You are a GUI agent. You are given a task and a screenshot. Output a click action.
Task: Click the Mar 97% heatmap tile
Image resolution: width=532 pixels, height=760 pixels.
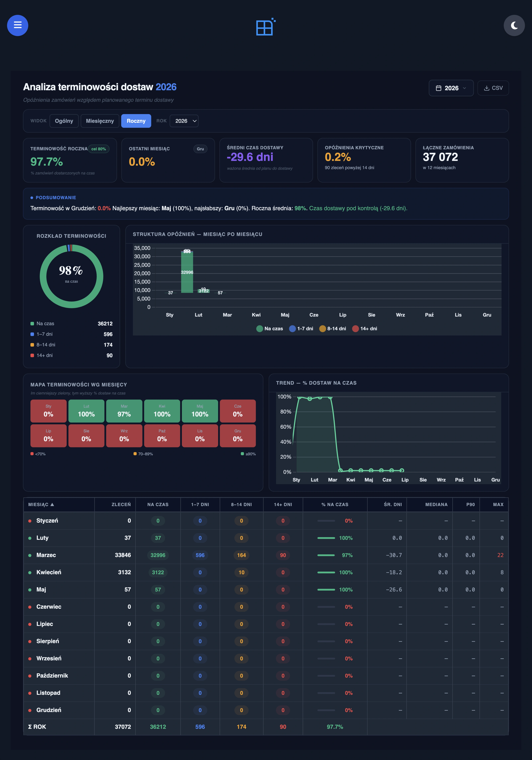point(124,411)
